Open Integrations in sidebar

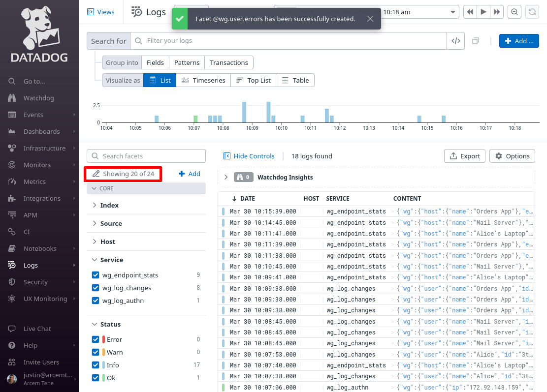[x=42, y=198]
